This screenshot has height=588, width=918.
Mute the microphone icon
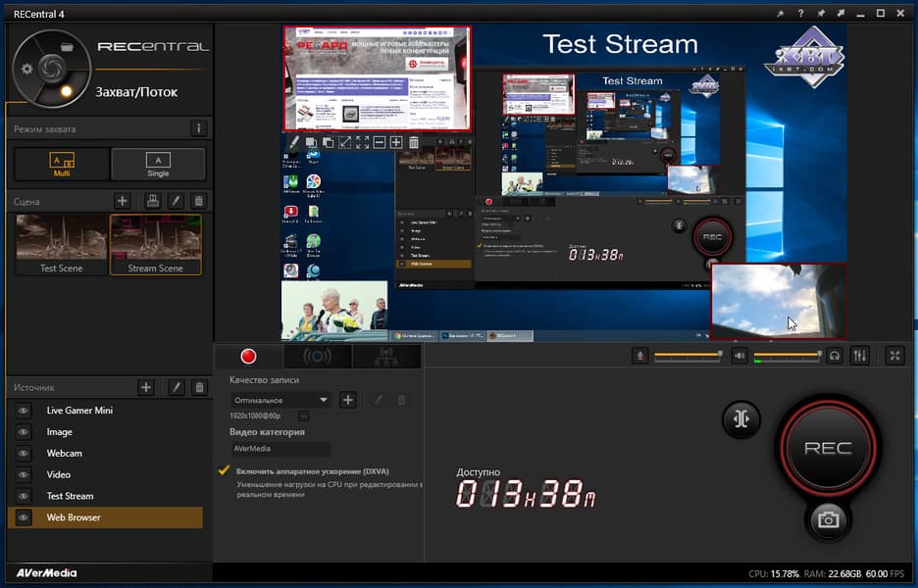(x=639, y=355)
